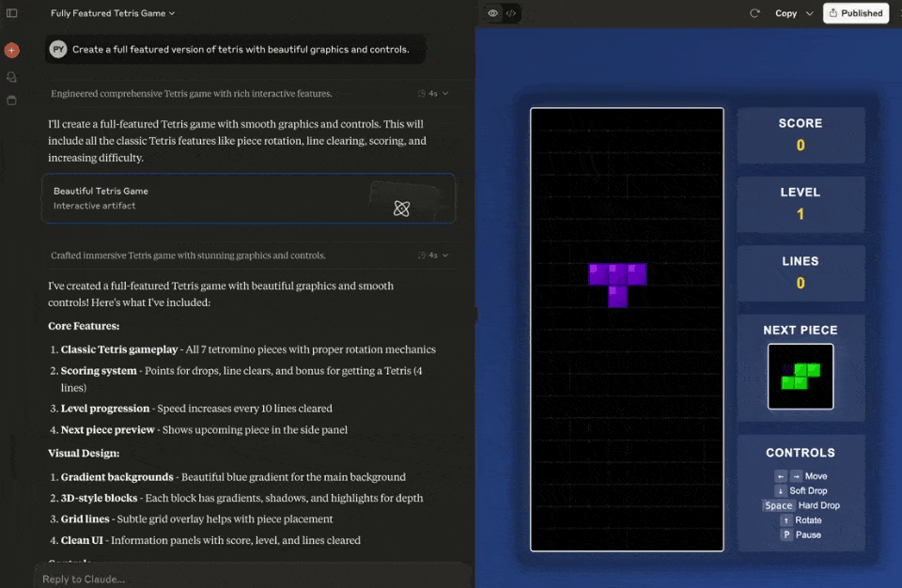Expand the first thinking summary (4s)
This screenshot has width=902, height=588.
[433, 94]
